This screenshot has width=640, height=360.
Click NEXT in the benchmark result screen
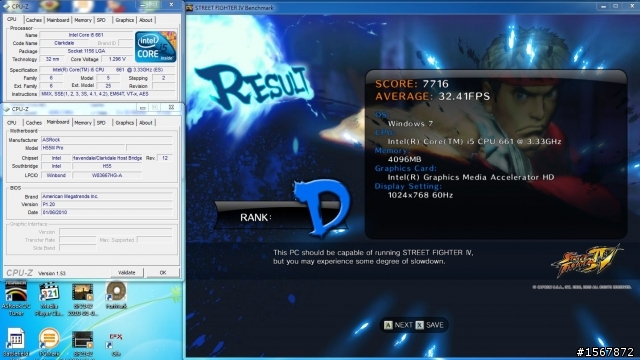coord(404,325)
